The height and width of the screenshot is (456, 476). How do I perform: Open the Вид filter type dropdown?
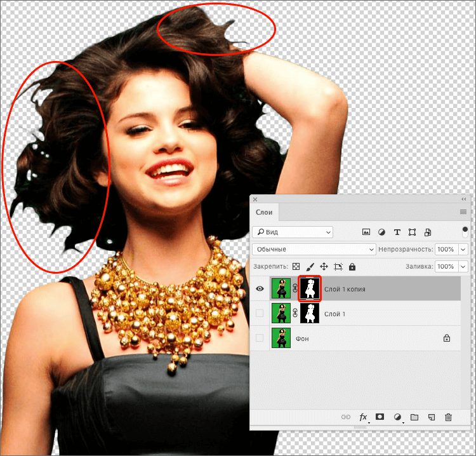click(292, 232)
